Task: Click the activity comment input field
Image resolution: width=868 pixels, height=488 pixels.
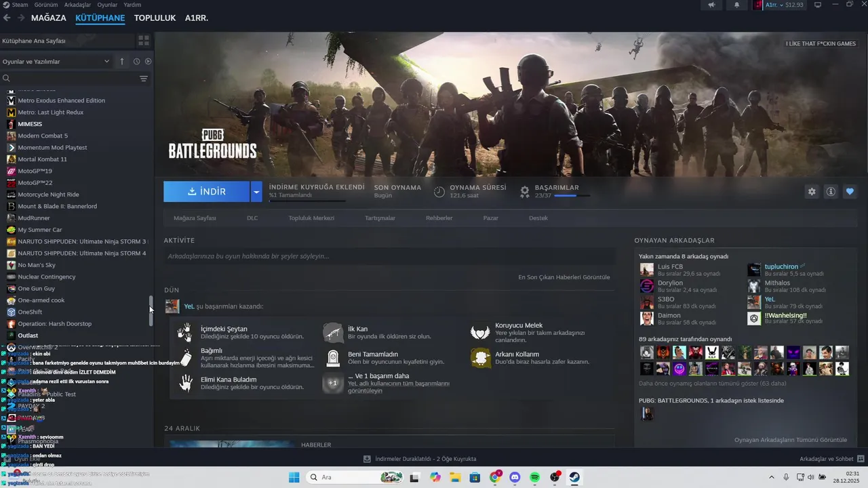Action: coord(389,256)
